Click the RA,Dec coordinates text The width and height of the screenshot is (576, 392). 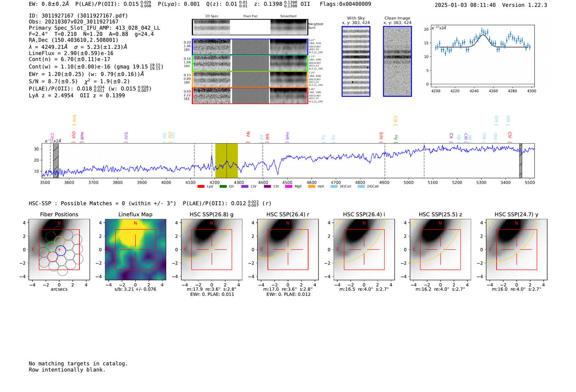coord(74,40)
